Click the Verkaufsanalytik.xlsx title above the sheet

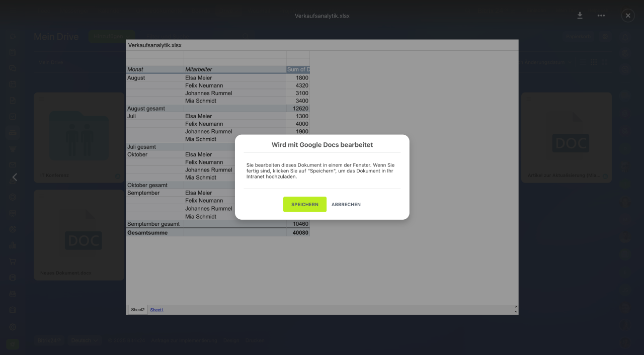click(x=155, y=45)
